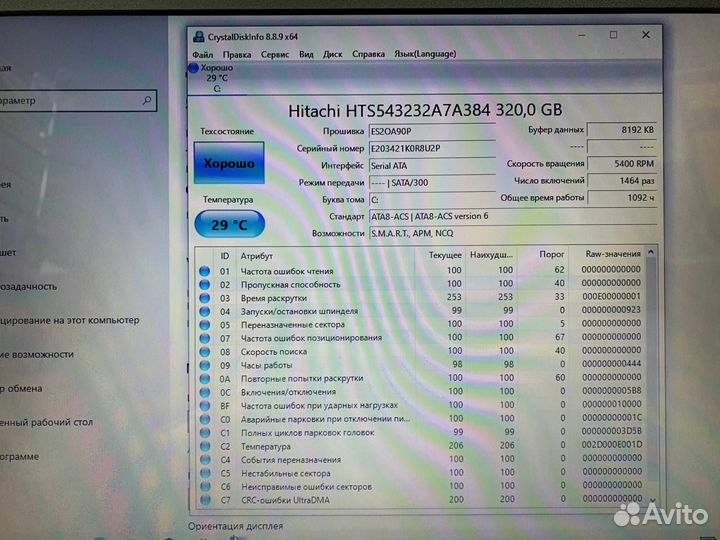720x540 pixels.
Task: Open the Справка menu
Action: (368, 54)
